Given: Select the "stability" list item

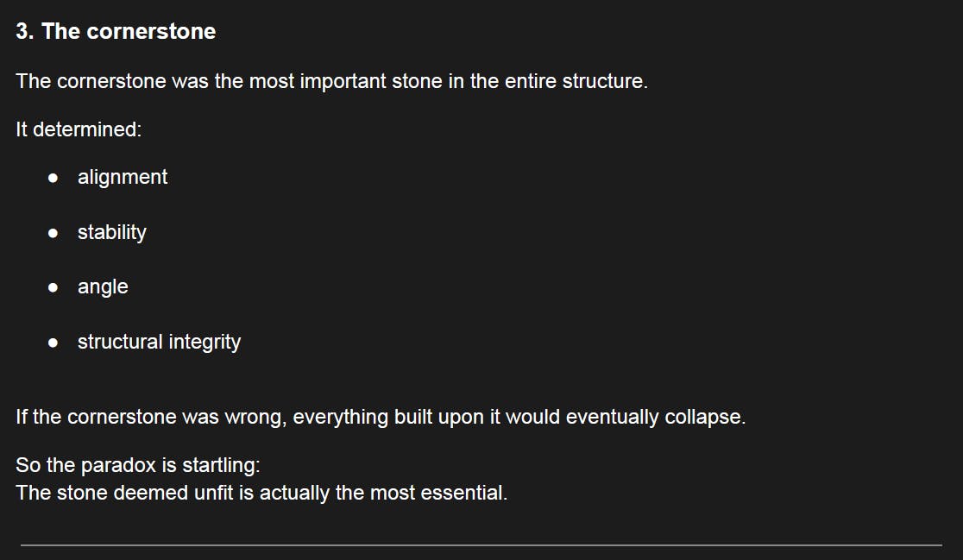Looking at the screenshot, I should (111, 232).
